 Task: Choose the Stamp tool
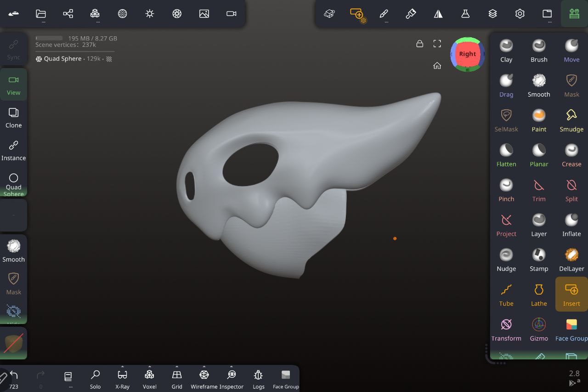(539, 260)
